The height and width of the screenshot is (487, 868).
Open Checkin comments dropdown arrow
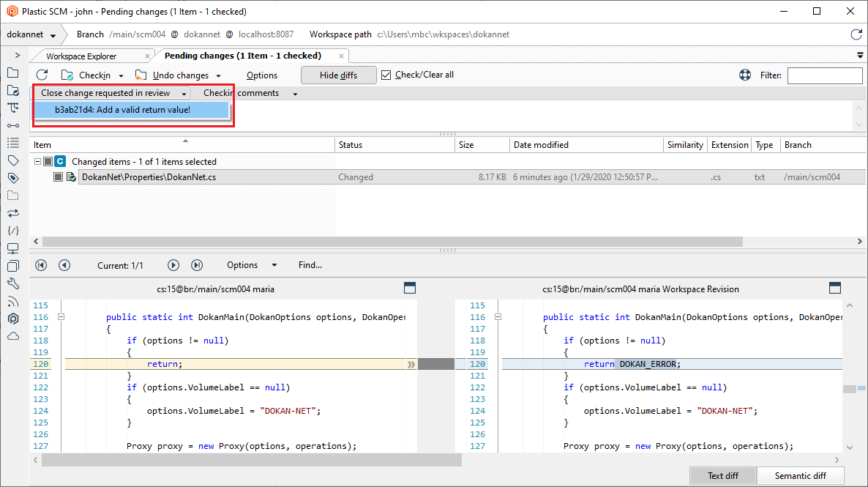pos(295,94)
